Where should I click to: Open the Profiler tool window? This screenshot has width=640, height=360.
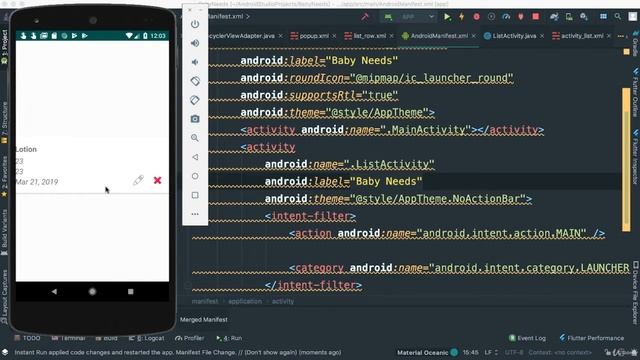coord(190,338)
